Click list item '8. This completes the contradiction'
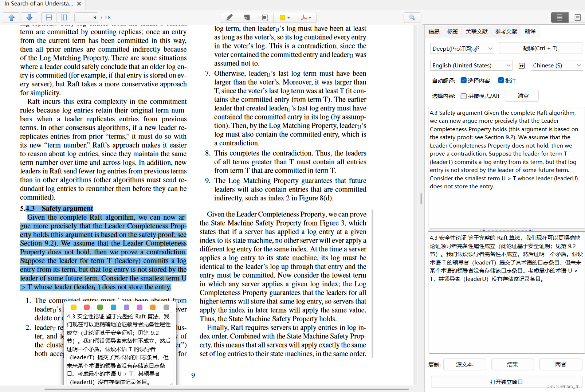The height and width of the screenshot is (392, 585). [x=286, y=162]
